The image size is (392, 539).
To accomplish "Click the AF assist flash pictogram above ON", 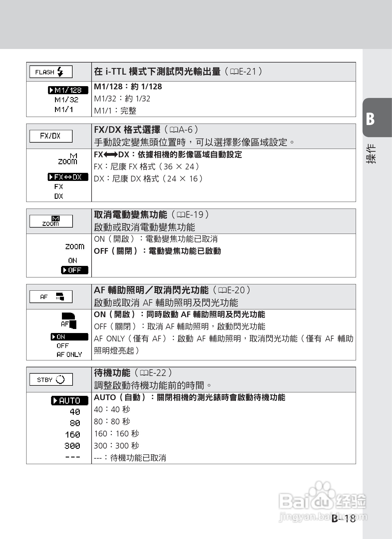I will click(69, 321).
